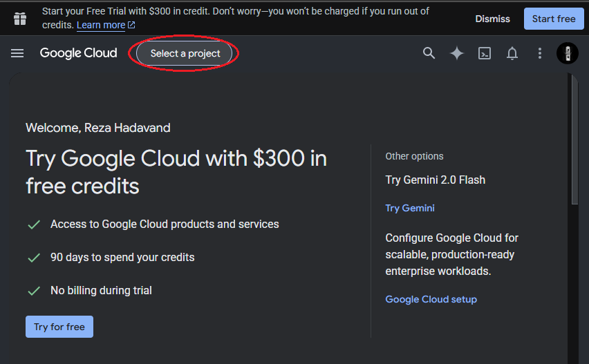589x364 pixels.
Task: Open the Google Cloud setup link
Action: point(431,299)
